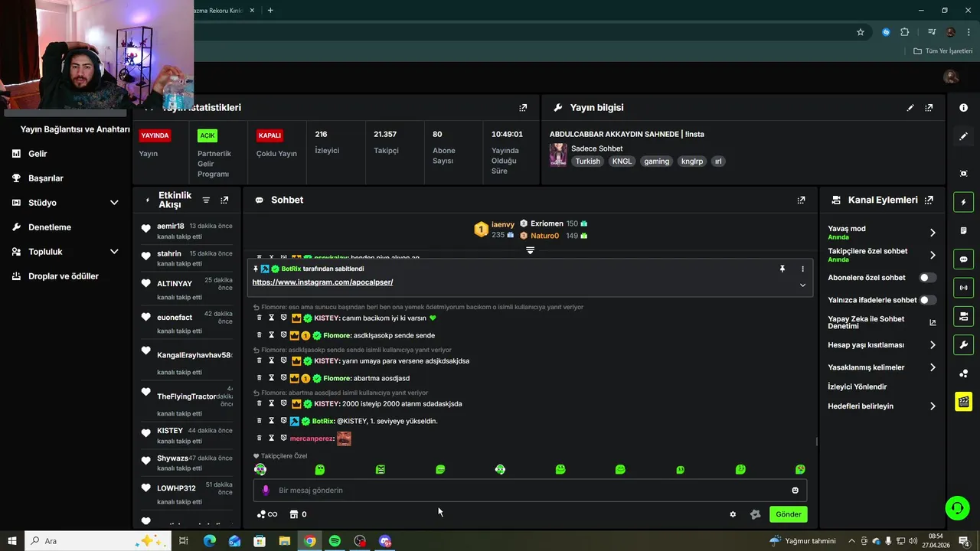Unpin the BotRix pinned message
The image size is (980, 551).
(x=782, y=269)
